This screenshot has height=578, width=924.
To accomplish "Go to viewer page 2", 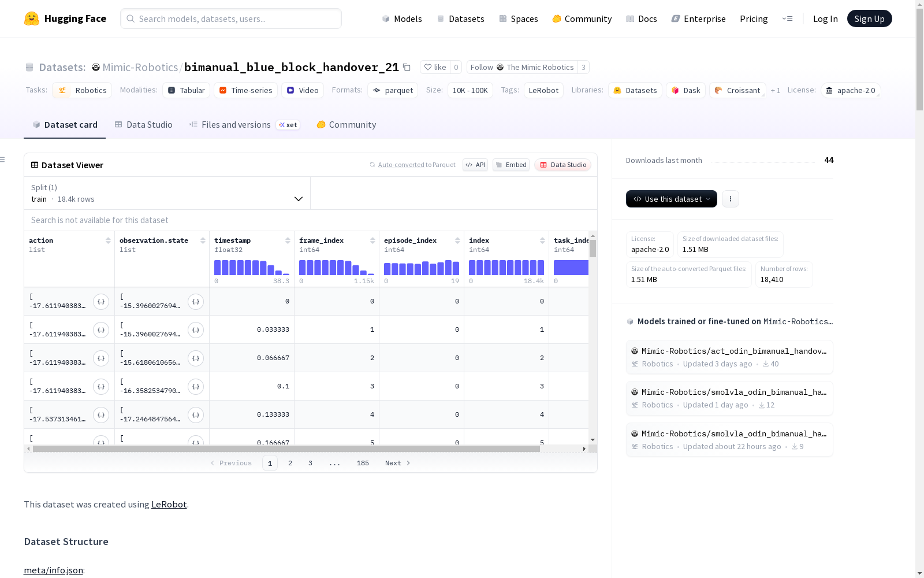I will click(x=290, y=463).
